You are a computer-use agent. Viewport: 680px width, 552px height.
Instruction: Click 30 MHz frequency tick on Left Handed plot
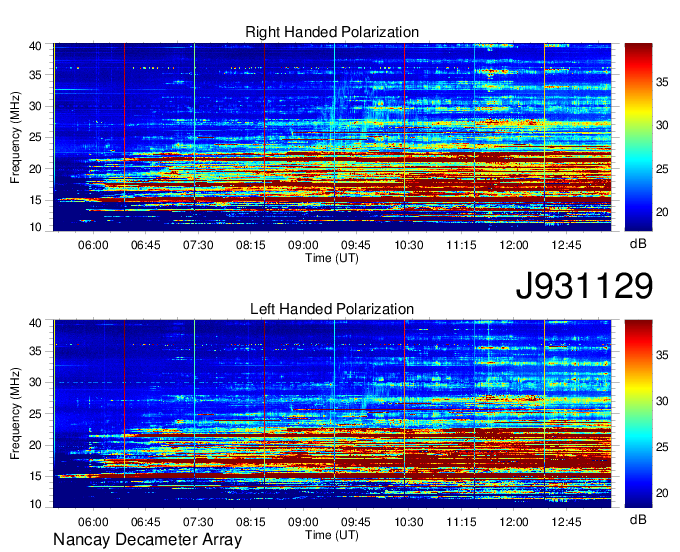click(36, 382)
